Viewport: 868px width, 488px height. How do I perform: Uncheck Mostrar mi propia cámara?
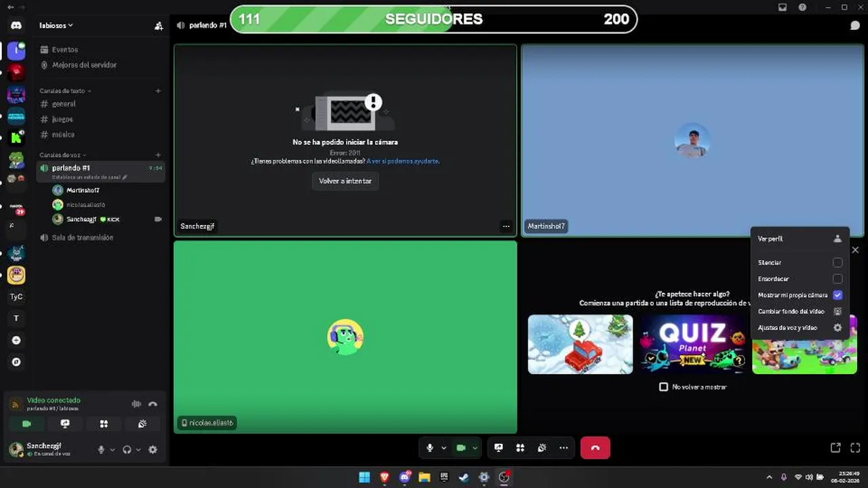pyautogui.click(x=837, y=295)
